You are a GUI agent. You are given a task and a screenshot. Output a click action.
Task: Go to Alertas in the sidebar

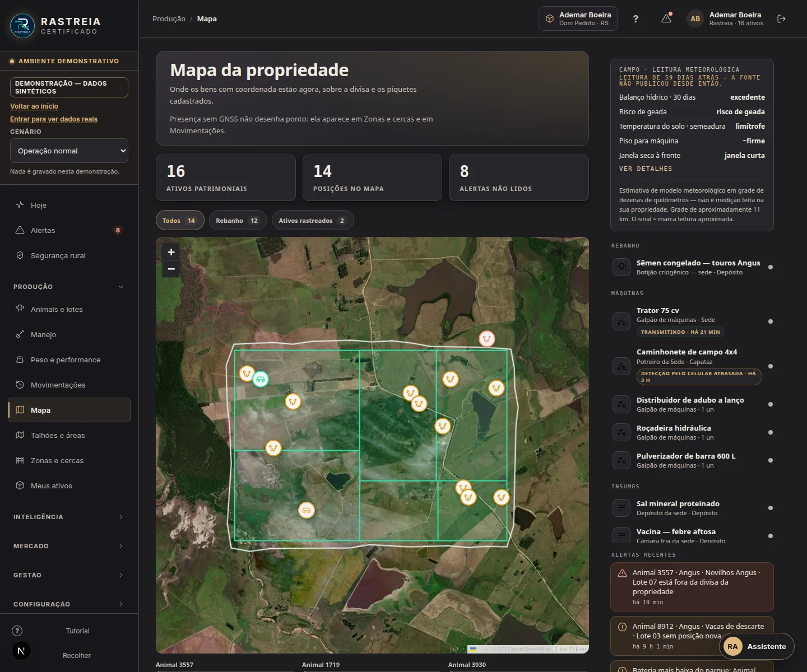[x=69, y=230]
